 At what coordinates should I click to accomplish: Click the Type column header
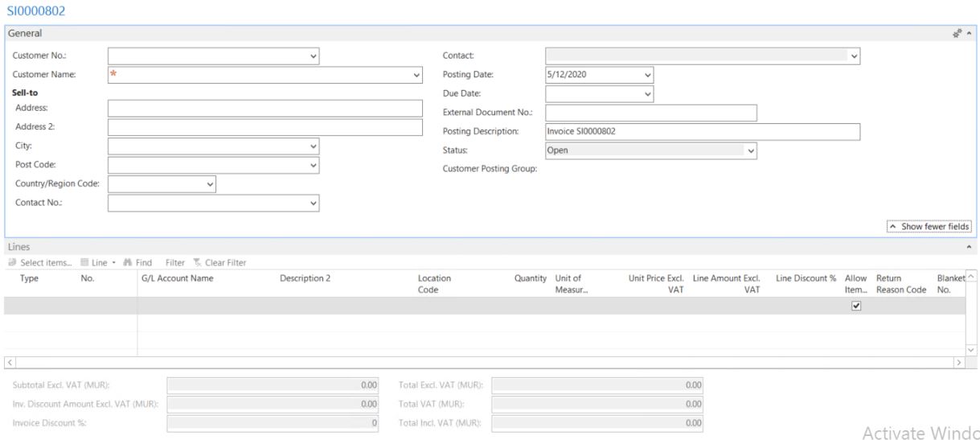point(29,279)
